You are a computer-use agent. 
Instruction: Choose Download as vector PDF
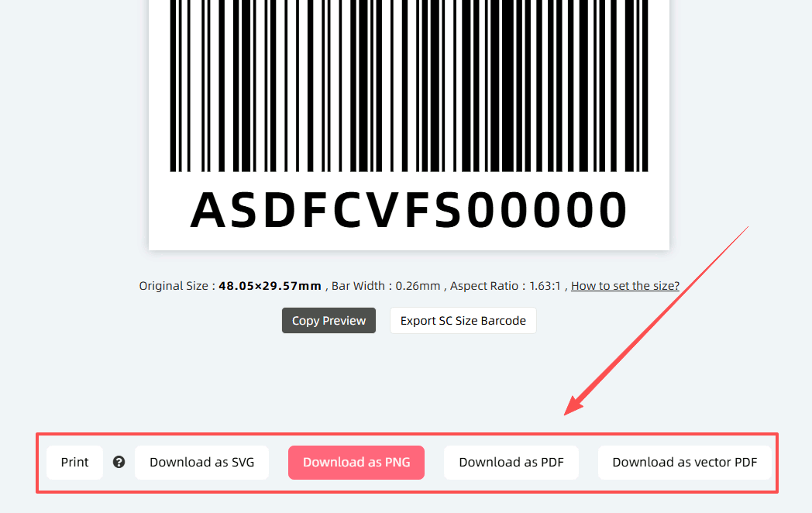[x=685, y=462]
